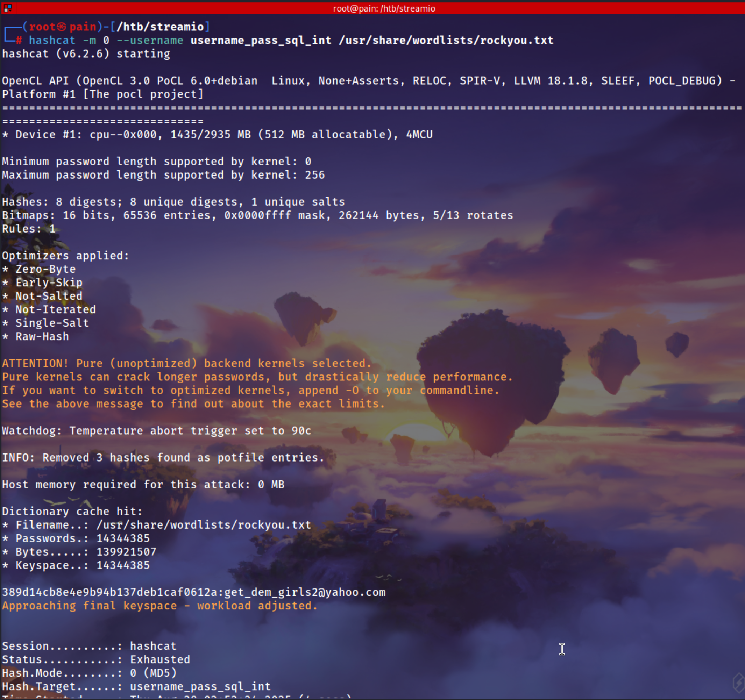Click the hashcat command word
The width and height of the screenshot is (745, 700).
click(52, 41)
